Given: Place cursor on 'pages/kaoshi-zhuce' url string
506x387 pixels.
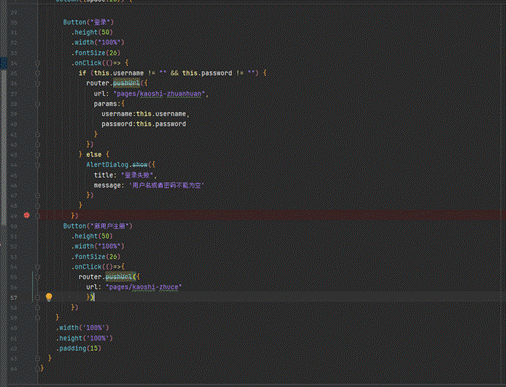Looking at the screenshot, I should click(144, 287).
